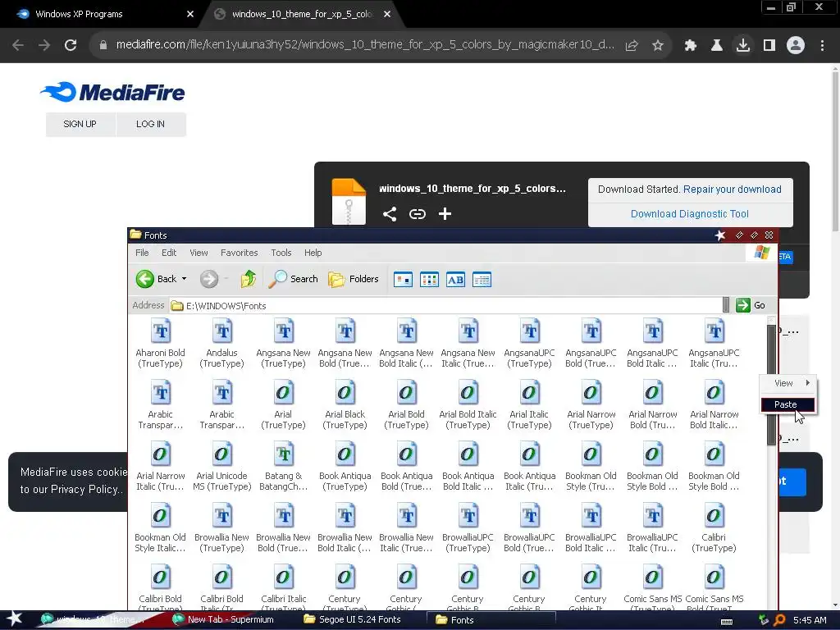Click the Forward arrow in Fonts toolbar

click(x=209, y=279)
